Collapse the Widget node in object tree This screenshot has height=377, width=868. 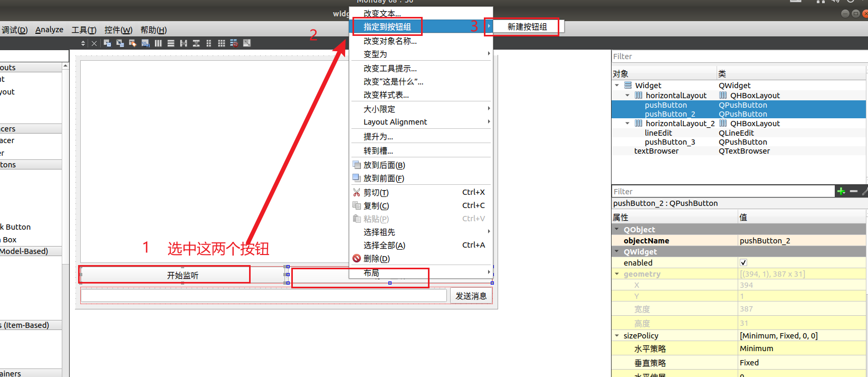click(x=617, y=85)
